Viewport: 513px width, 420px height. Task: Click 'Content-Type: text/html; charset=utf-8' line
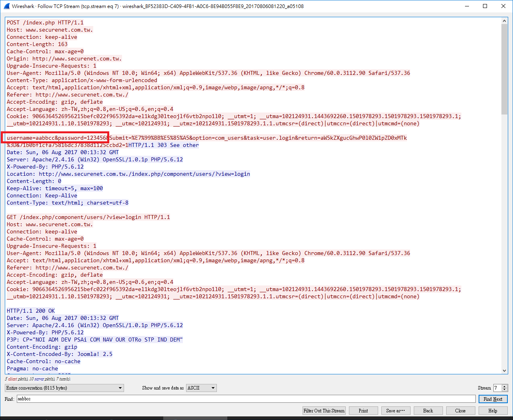(x=68, y=203)
